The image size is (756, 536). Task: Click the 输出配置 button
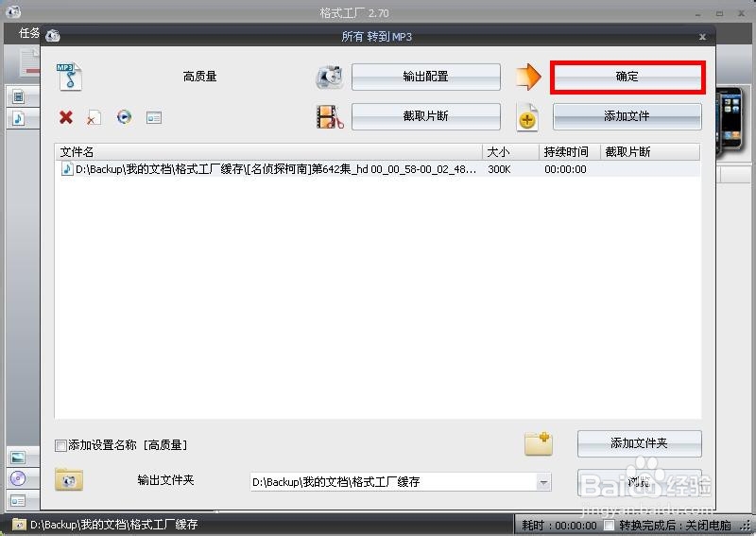(426, 77)
